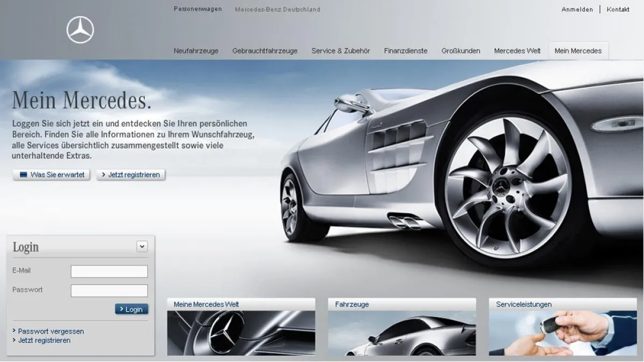
Task: Switch to the Gebrauchtfahrzeuge tab
Action: [265, 50]
